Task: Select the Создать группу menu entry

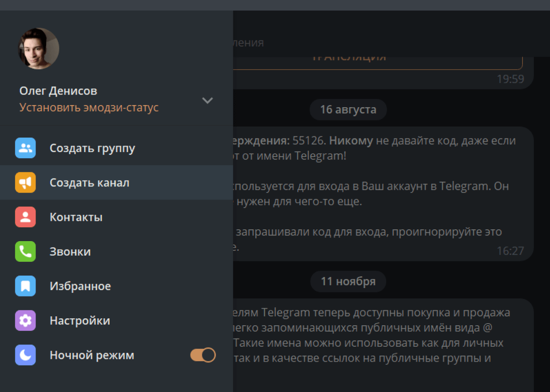Action: click(x=92, y=148)
